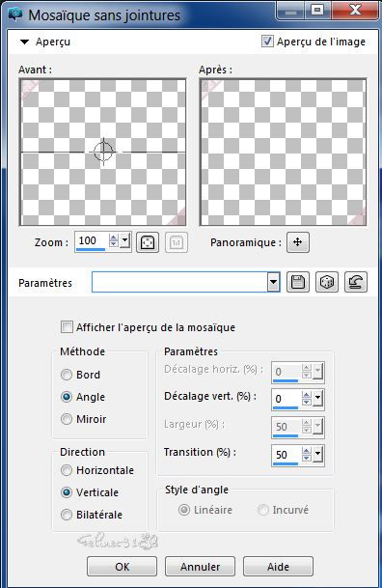Click the fit-to-window zoom icon
Image resolution: width=382 pixels, height=588 pixels.
tap(148, 242)
